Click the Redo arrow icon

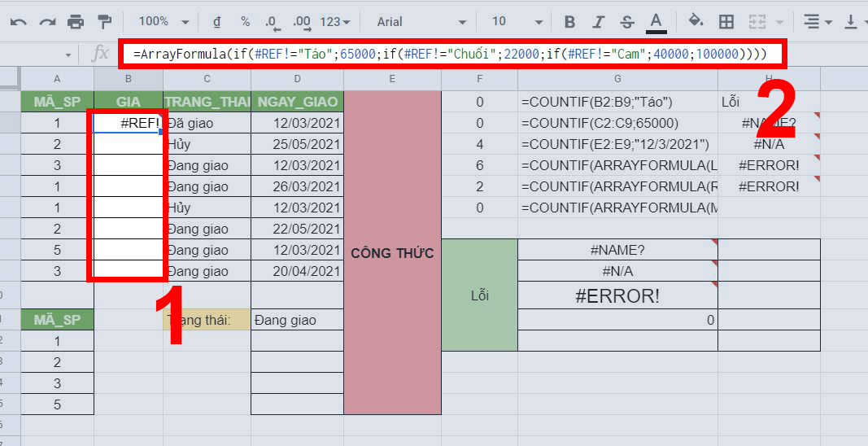coord(47,22)
